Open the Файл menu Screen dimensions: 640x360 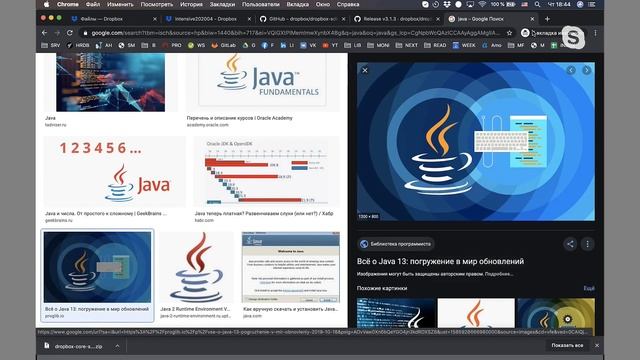(93, 4)
